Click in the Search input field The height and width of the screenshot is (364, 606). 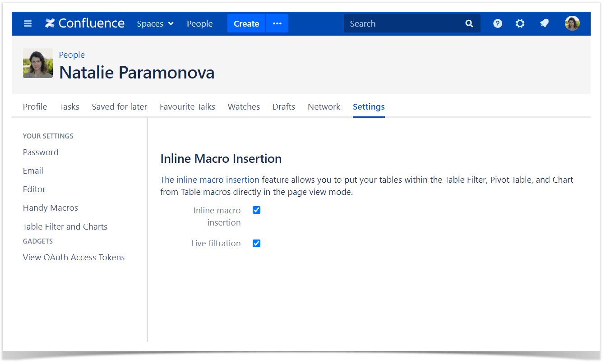tap(402, 23)
